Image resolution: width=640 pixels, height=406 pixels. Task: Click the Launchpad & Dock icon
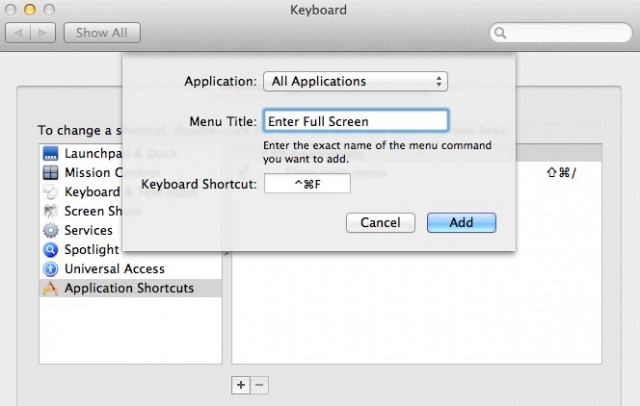click(50, 153)
